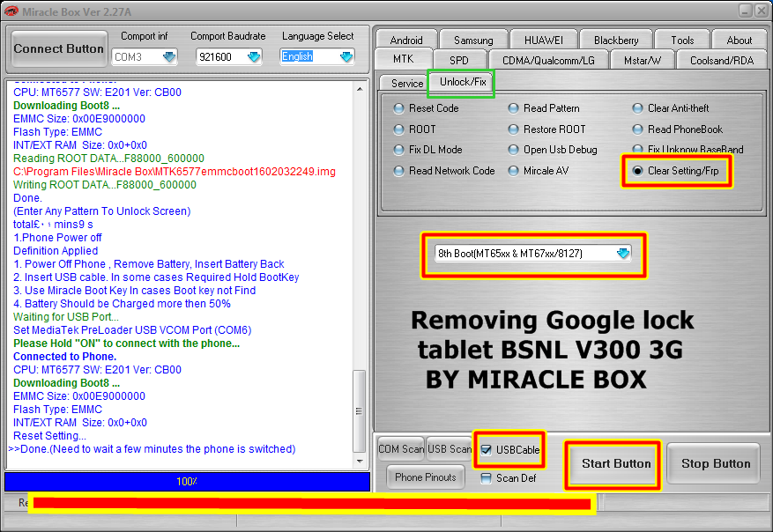Select the Clear Setting/Frp option

click(637, 171)
